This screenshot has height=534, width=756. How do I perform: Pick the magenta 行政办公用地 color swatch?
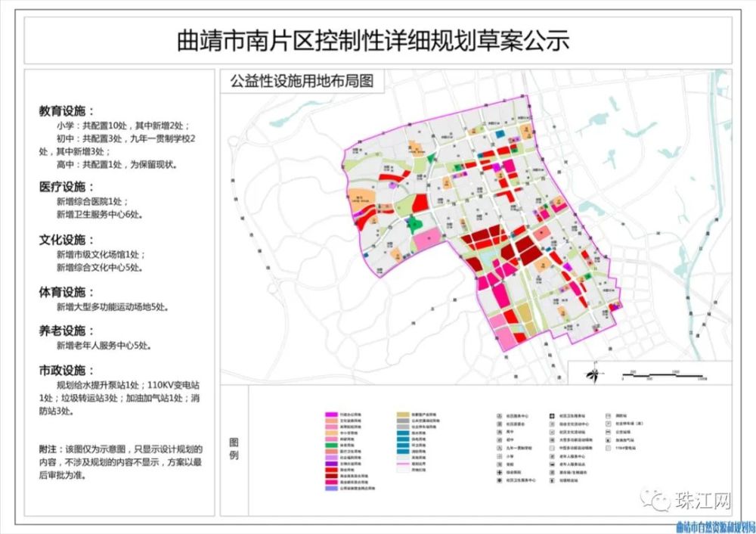click(x=331, y=414)
